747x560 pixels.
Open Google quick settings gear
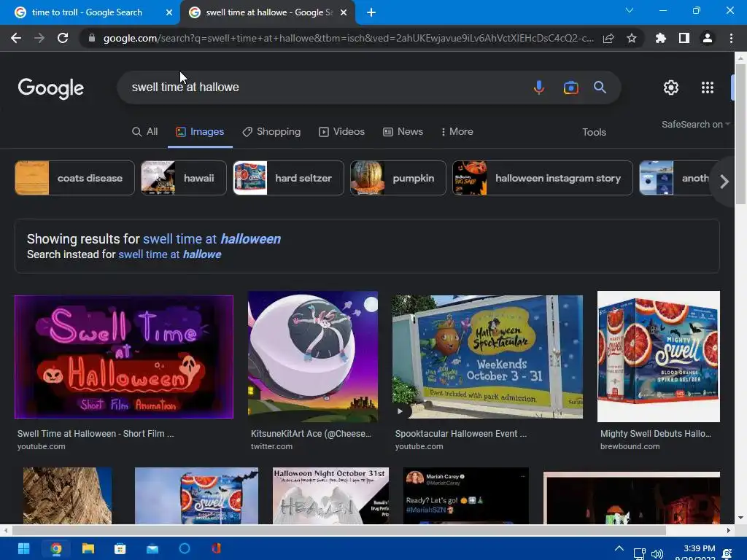point(671,87)
